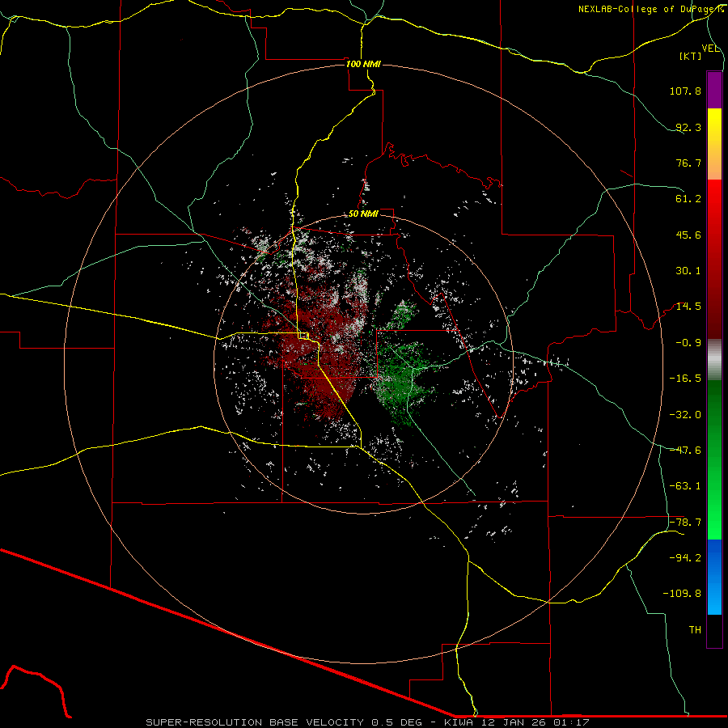Click the KIWA radar identifier in caption

[459, 722]
